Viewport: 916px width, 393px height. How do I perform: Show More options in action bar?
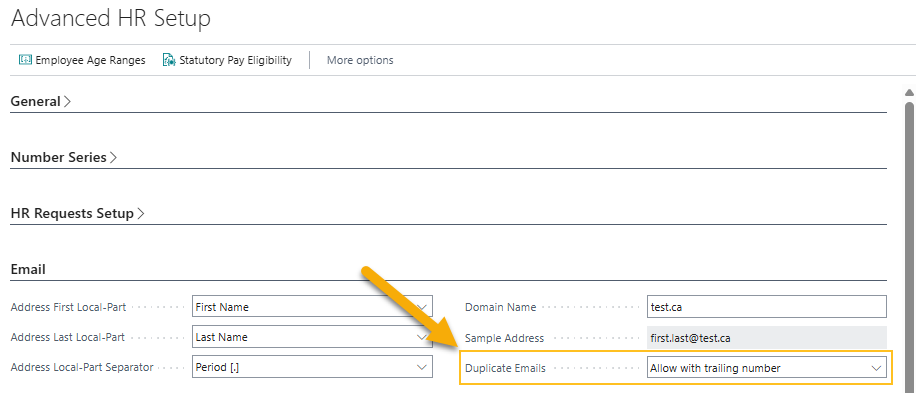click(x=360, y=60)
